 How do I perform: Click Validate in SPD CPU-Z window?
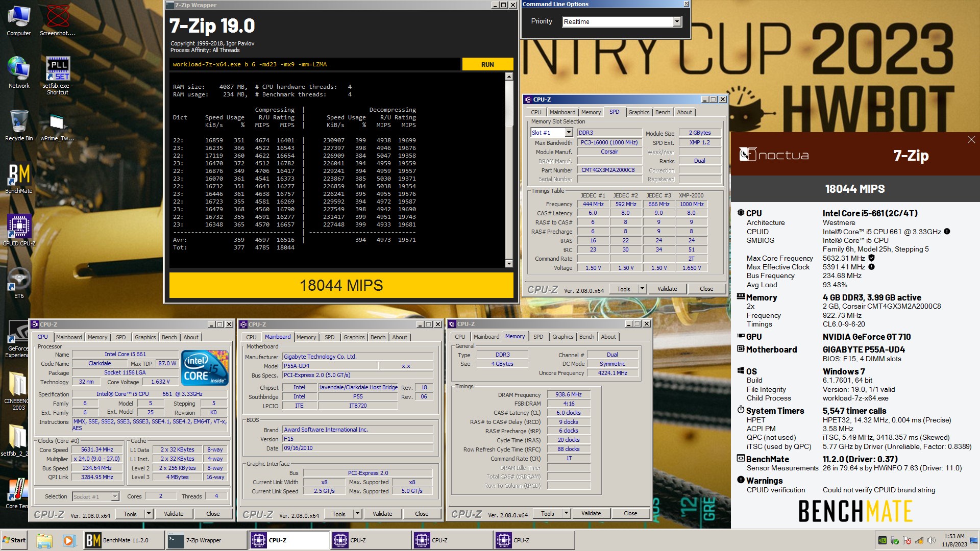point(667,289)
